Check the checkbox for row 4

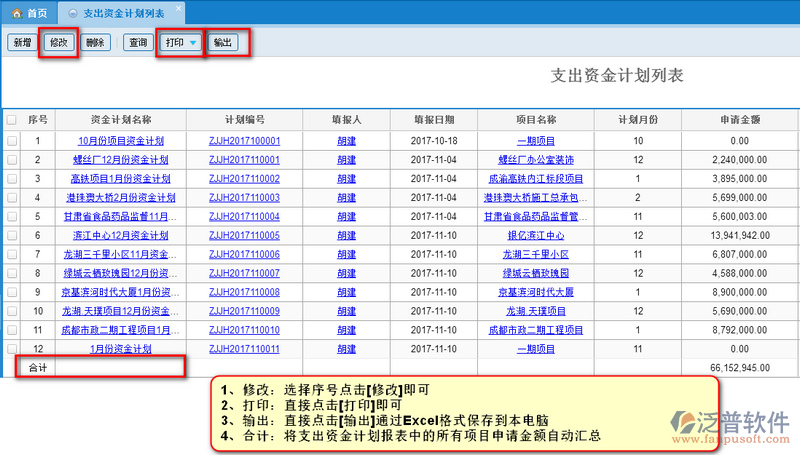(x=12, y=197)
